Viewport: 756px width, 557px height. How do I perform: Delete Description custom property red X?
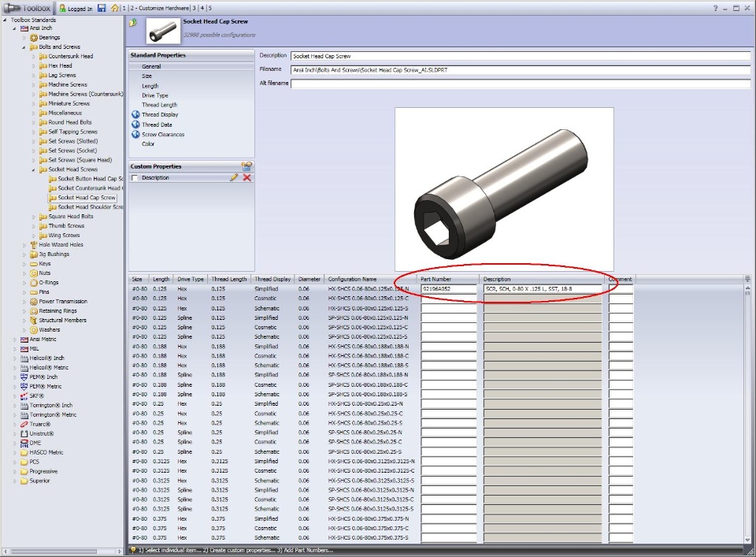coord(246,177)
